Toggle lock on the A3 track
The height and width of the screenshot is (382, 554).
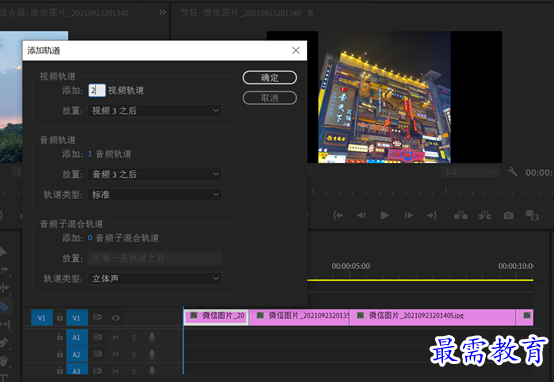[60, 370]
